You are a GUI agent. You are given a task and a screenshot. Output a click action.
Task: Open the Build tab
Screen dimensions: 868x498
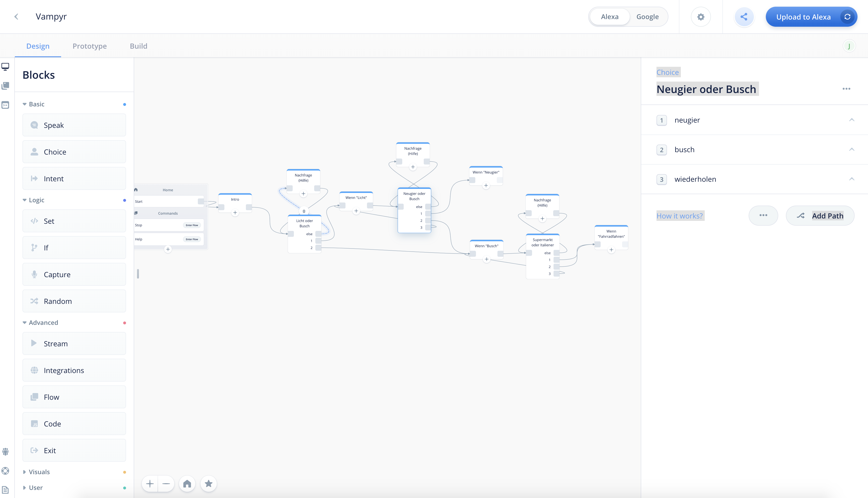(x=138, y=46)
